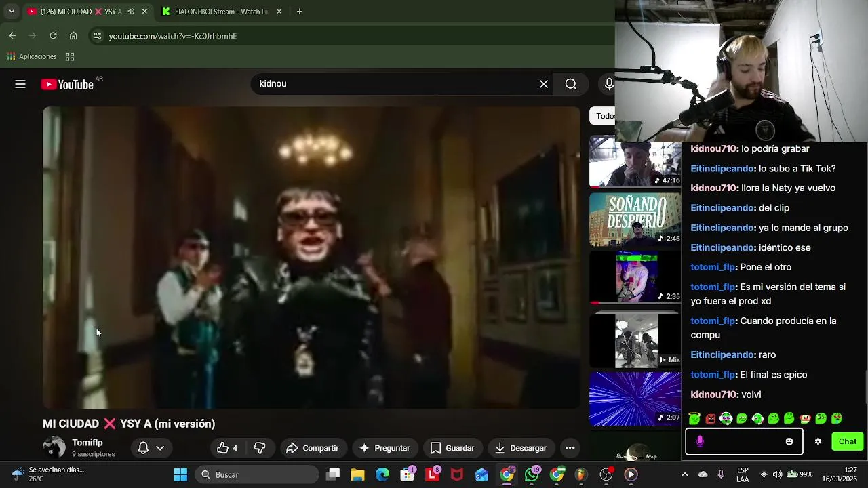Click the browser home icon
The image size is (868, 488).
tap(73, 36)
